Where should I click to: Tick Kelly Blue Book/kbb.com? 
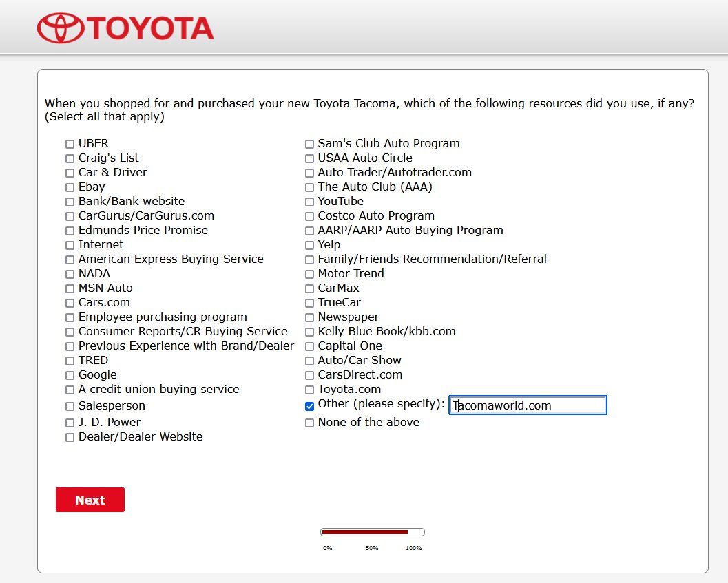pyautogui.click(x=309, y=332)
